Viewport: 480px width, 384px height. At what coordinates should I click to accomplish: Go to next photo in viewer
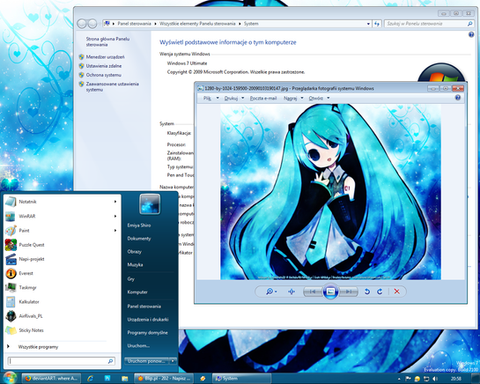[x=348, y=292]
